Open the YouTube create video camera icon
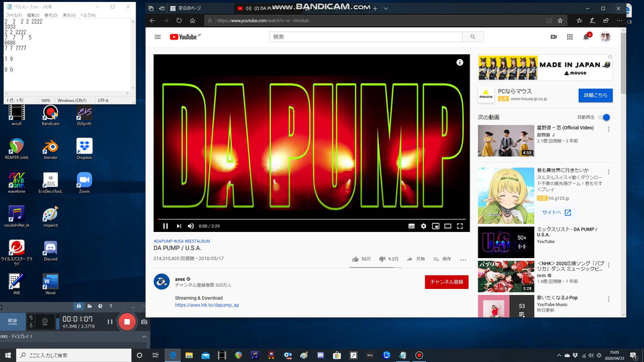The height and width of the screenshot is (362, 644). (x=553, y=37)
